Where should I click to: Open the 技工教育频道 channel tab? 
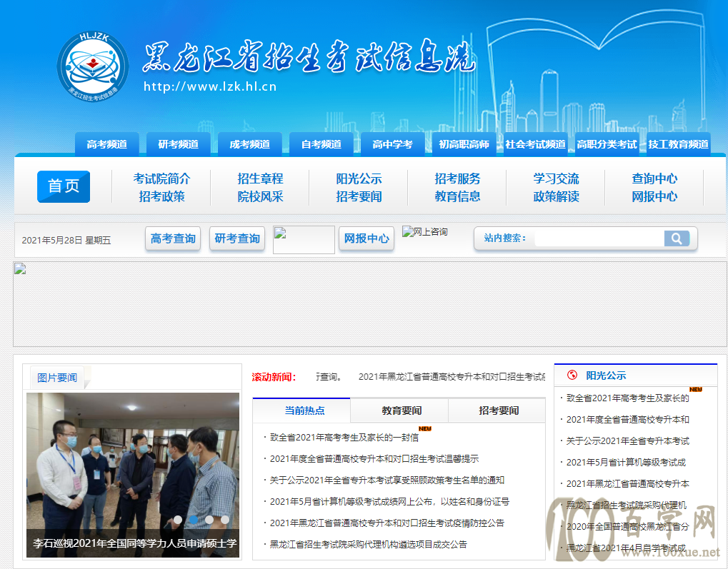(x=678, y=144)
